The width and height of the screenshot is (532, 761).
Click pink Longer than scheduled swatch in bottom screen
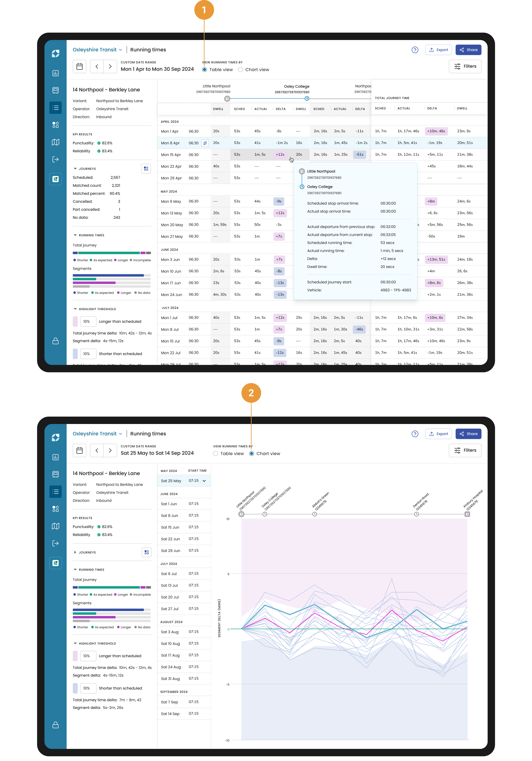[x=75, y=656]
